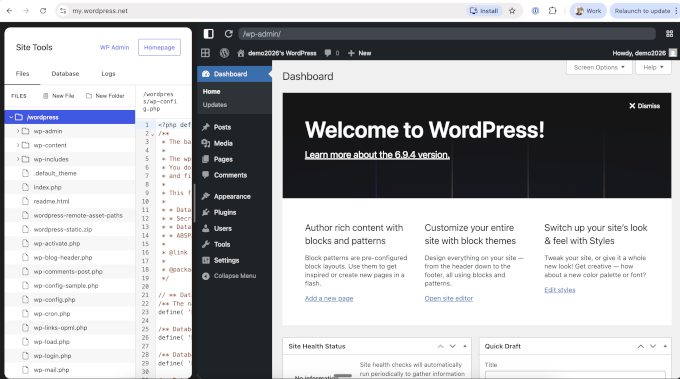Move Quick Draft widget up
The image size is (680, 379).
(641, 346)
